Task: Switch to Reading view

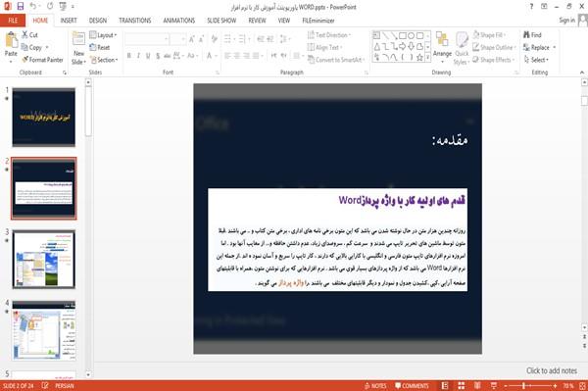Action: click(x=477, y=385)
